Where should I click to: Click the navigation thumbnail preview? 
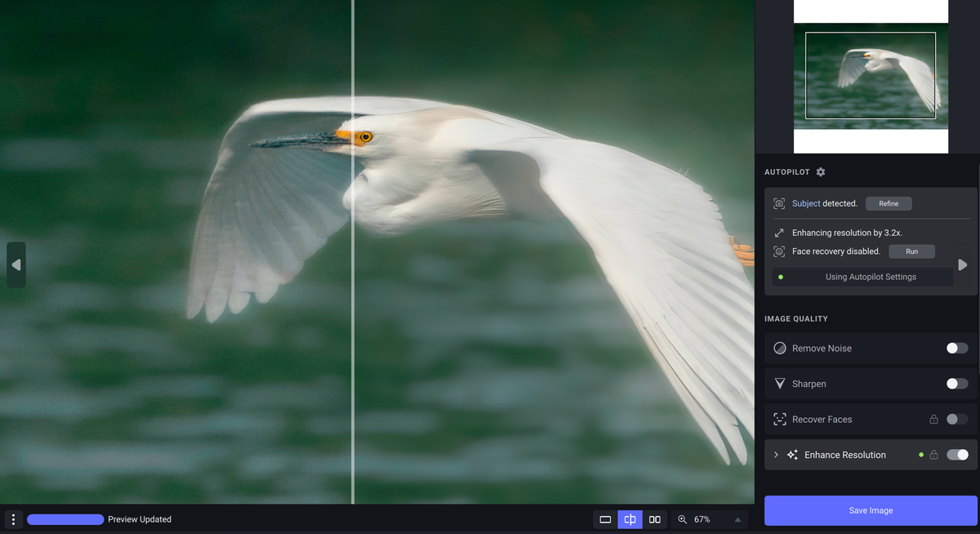(870, 75)
